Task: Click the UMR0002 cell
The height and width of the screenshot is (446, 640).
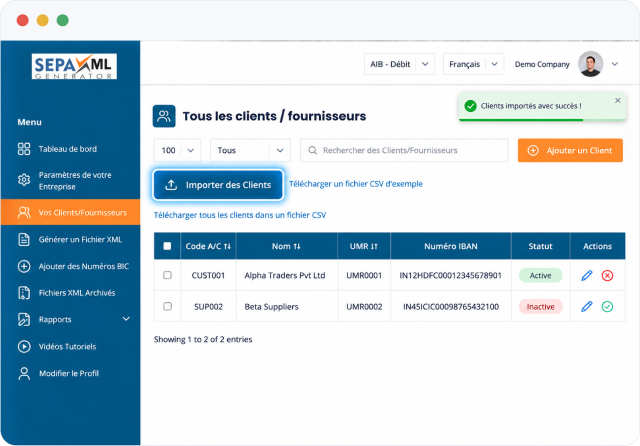Action: (x=364, y=306)
